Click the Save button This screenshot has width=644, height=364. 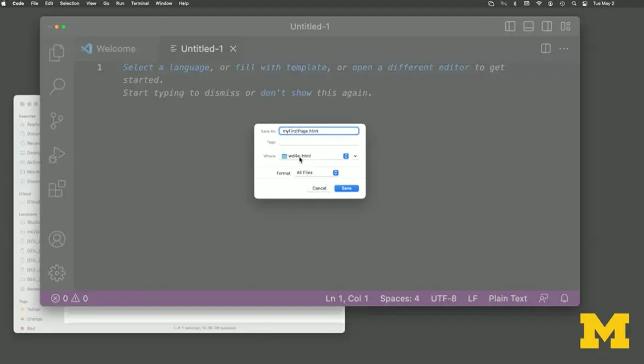click(346, 188)
